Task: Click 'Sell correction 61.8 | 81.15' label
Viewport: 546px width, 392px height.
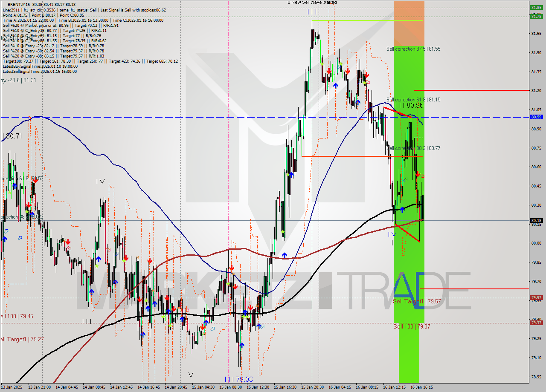Action: pyautogui.click(x=413, y=100)
